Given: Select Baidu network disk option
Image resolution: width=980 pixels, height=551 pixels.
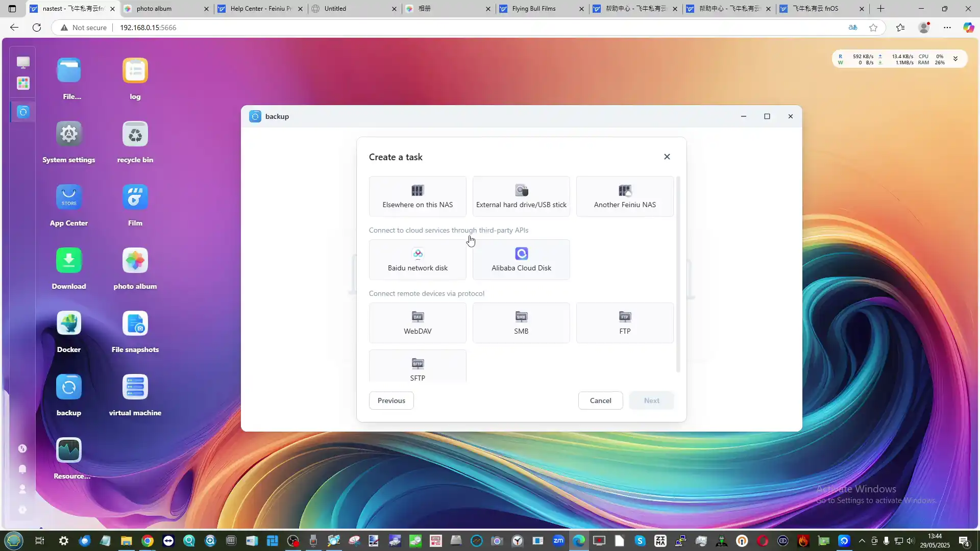Looking at the screenshot, I should (418, 260).
